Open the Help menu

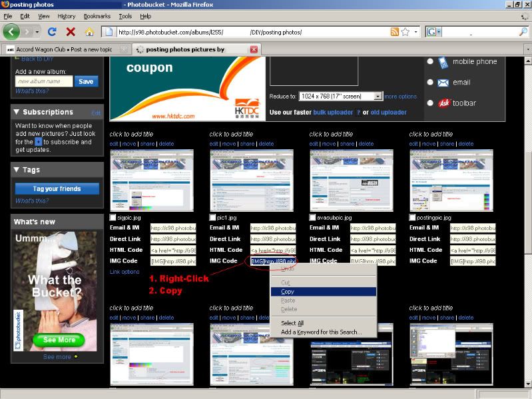tap(146, 16)
